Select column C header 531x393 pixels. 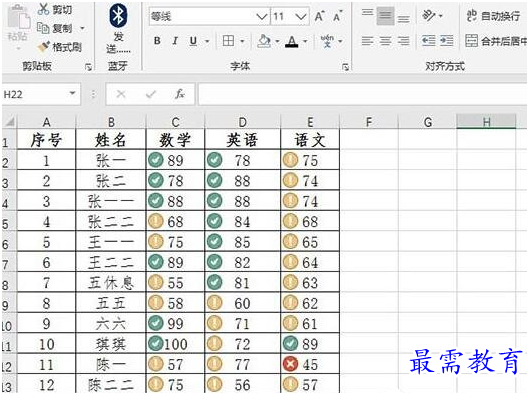175,122
